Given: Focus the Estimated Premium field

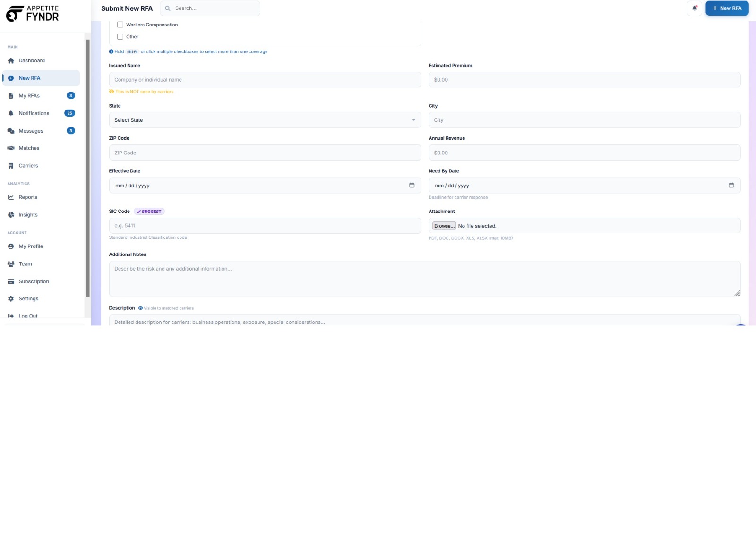Looking at the screenshot, I should click(x=584, y=80).
